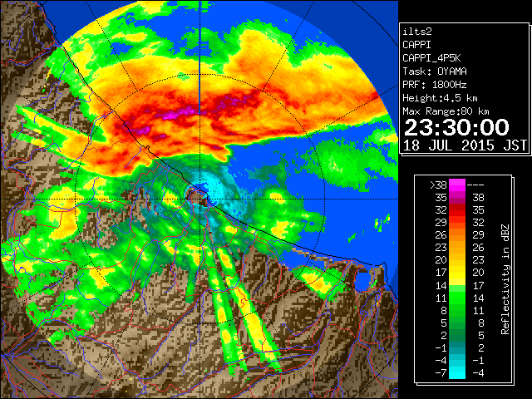Viewport: 532px width, 399px height.
Task: Click the date text 18 JUL 2015 JST
Action: point(465,145)
